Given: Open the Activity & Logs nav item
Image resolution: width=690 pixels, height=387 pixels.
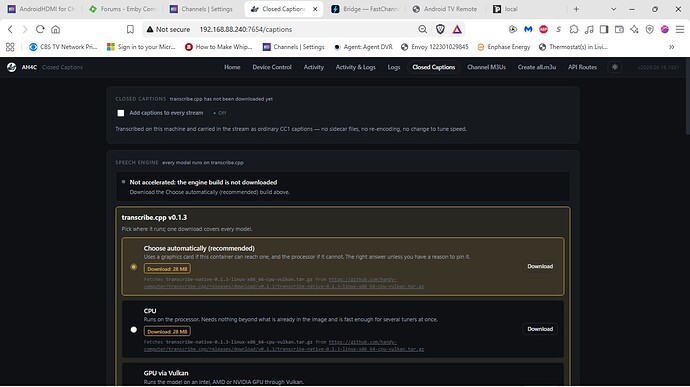Looking at the screenshot, I should pos(356,67).
